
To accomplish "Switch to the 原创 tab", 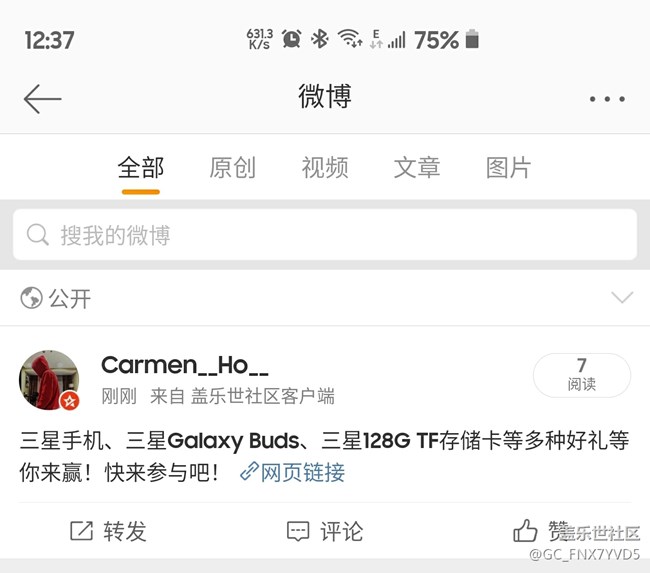I will tap(233, 168).
